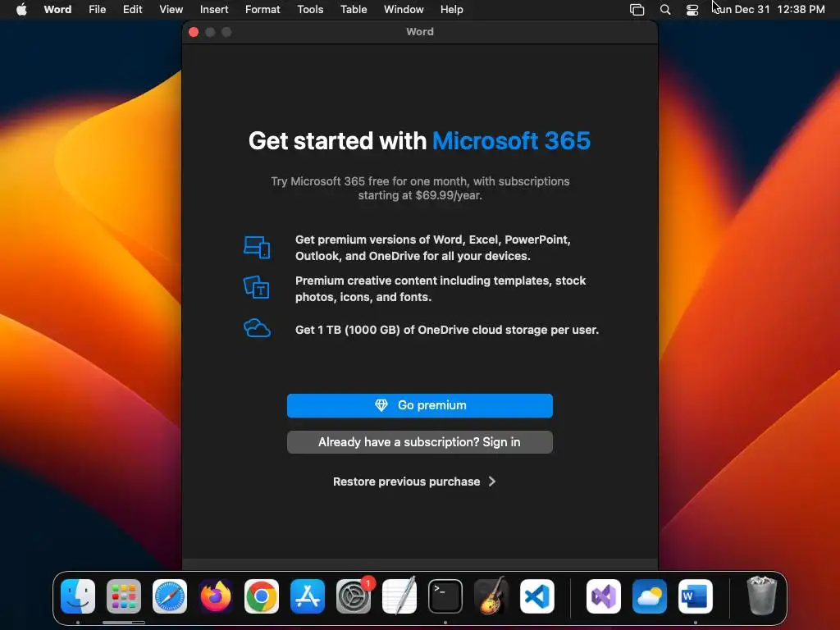The image size is (840, 630).
Task: Open the View menu
Action: [x=171, y=10]
